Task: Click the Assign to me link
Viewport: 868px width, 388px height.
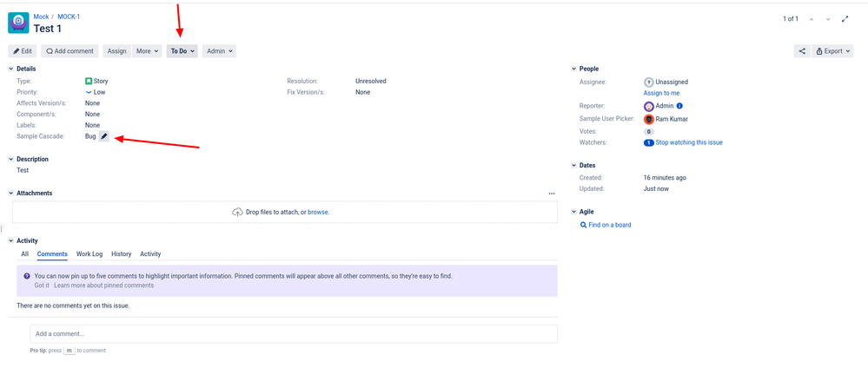Action: 661,93
